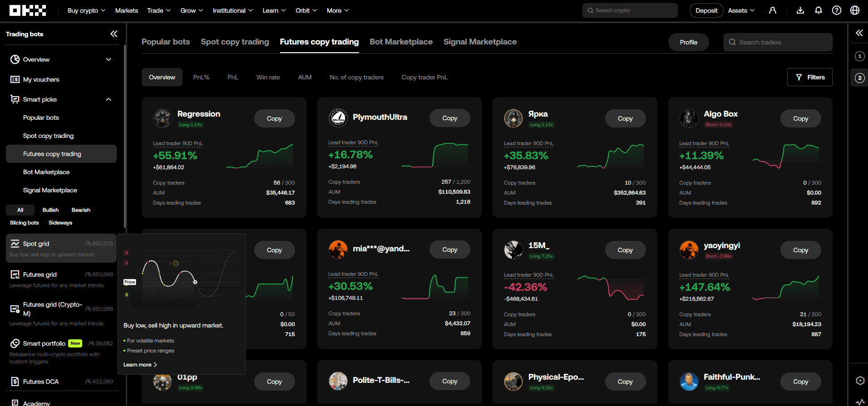Click the 15M_ trader avatar
Viewport: 868px width, 406px height.
[513, 250]
